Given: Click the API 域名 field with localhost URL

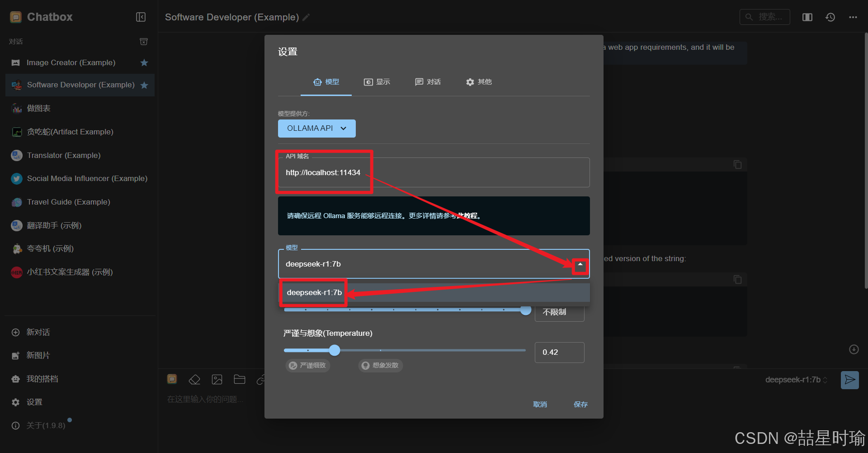Looking at the screenshot, I should coord(434,172).
